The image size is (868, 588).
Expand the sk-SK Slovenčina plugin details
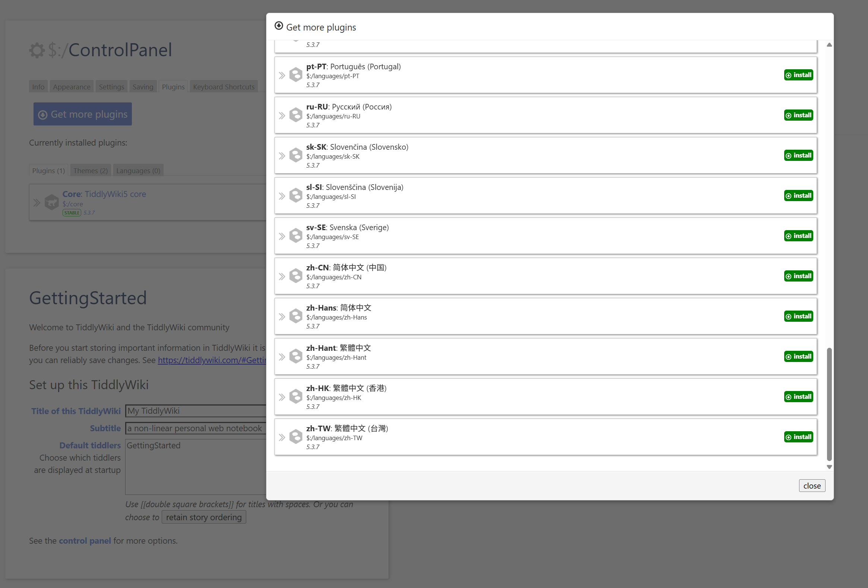tap(282, 156)
